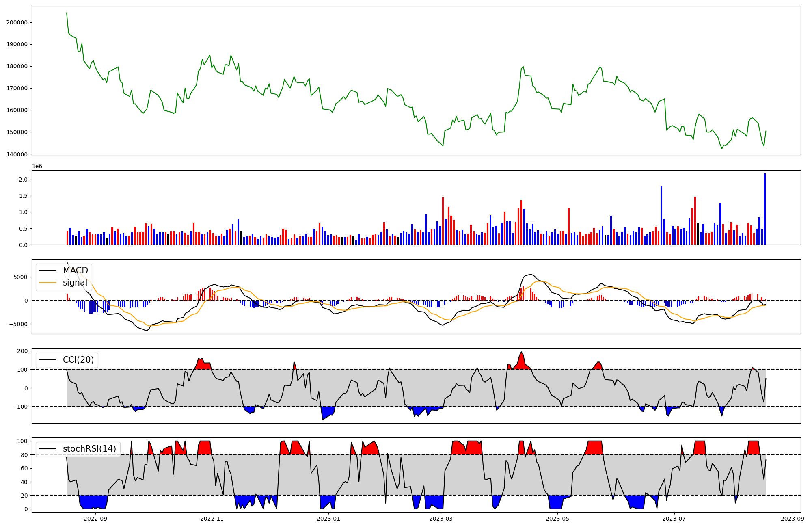Click the tallest blue volume bar
The width and height of the screenshot is (812, 528).
pyautogui.click(x=765, y=209)
